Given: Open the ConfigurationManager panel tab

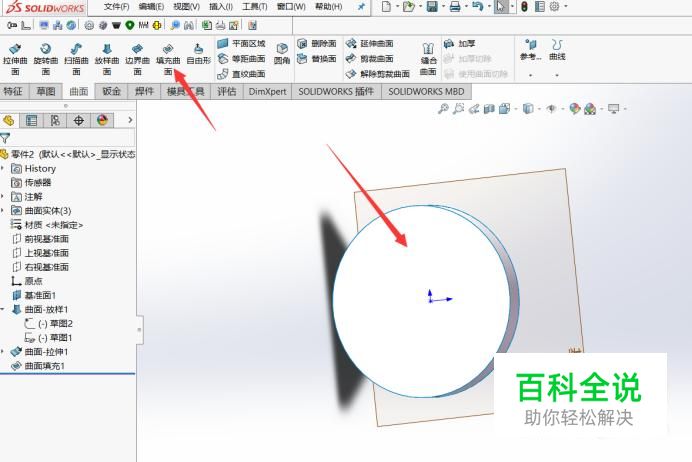Looking at the screenshot, I should [x=55, y=120].
